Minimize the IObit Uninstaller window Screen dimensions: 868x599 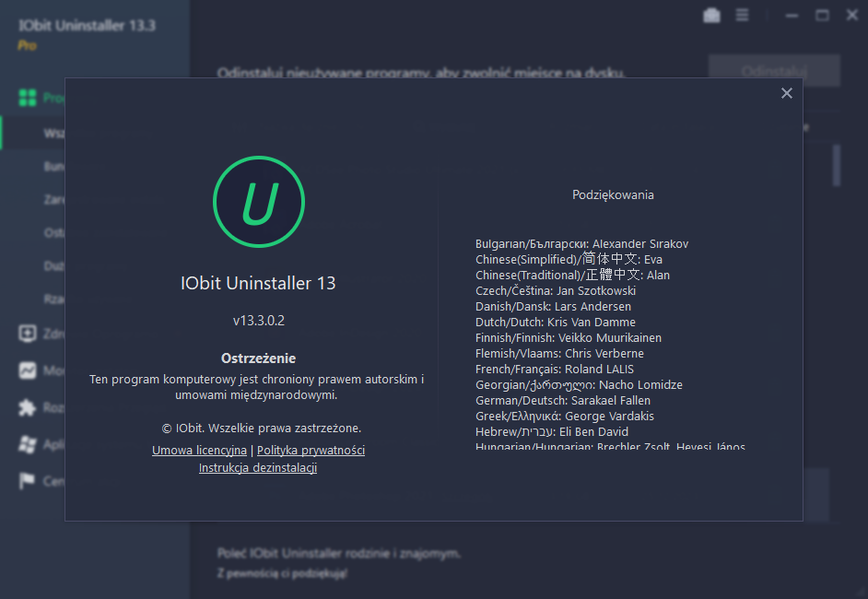click(x=792, y=16)
